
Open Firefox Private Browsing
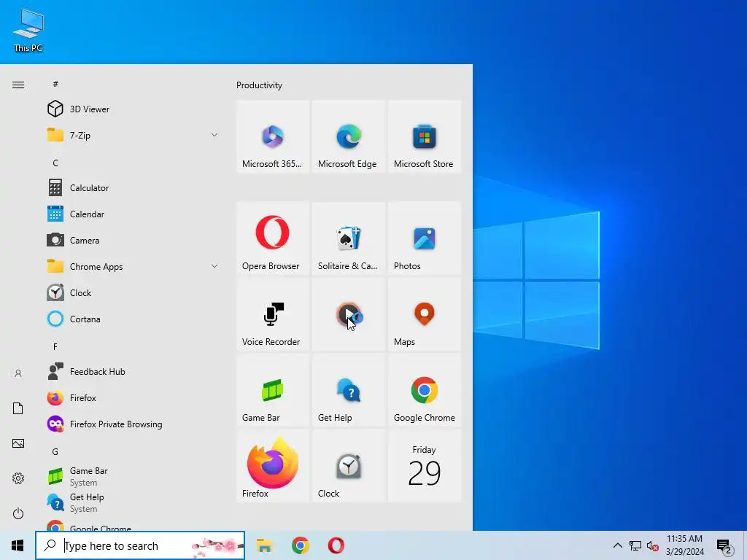point(133,424)
